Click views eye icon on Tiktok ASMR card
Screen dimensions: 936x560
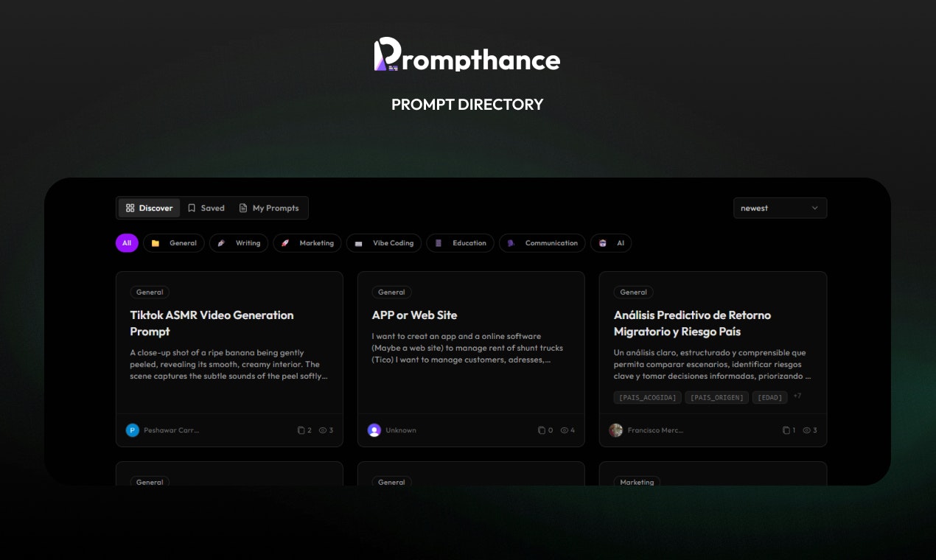tap(323, 430)
